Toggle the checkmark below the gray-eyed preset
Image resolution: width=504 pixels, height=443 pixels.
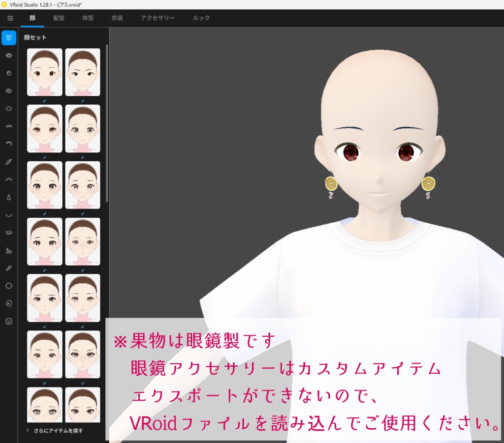coord(82,156)
